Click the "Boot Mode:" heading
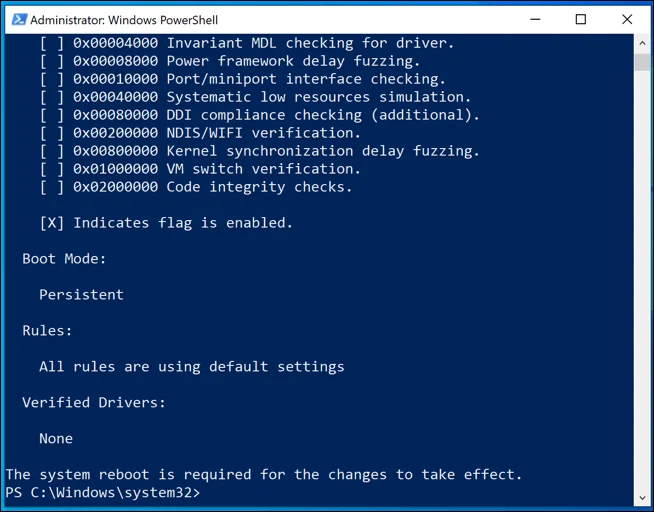 tap(64, 259)
